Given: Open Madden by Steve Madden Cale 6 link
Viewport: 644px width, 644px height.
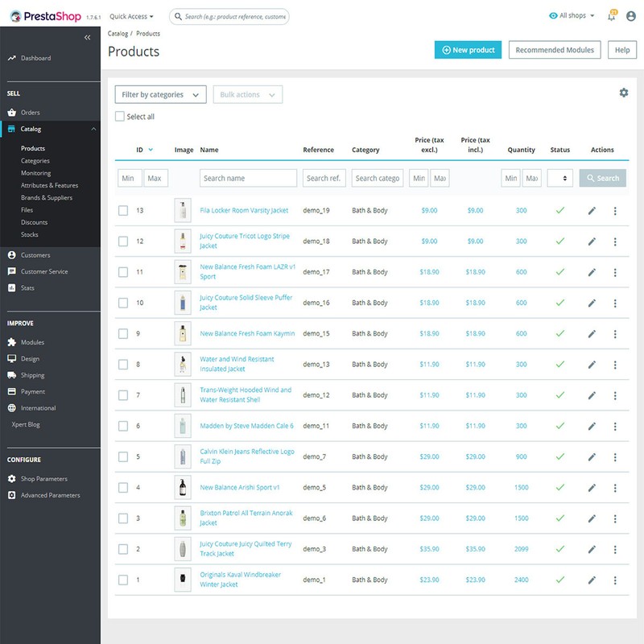Looking at the screenshot, I should pyautogui.click(x=246, y=426).
